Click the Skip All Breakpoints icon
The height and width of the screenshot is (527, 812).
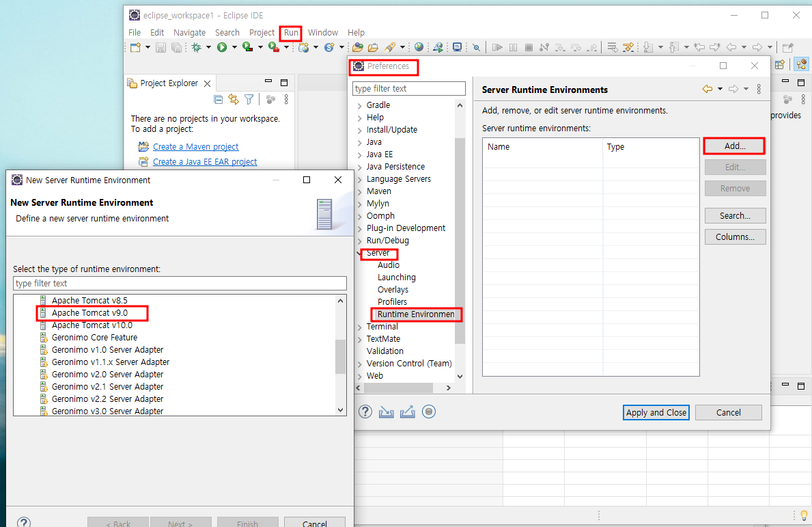pyautogui.click(x=476, y=48)
